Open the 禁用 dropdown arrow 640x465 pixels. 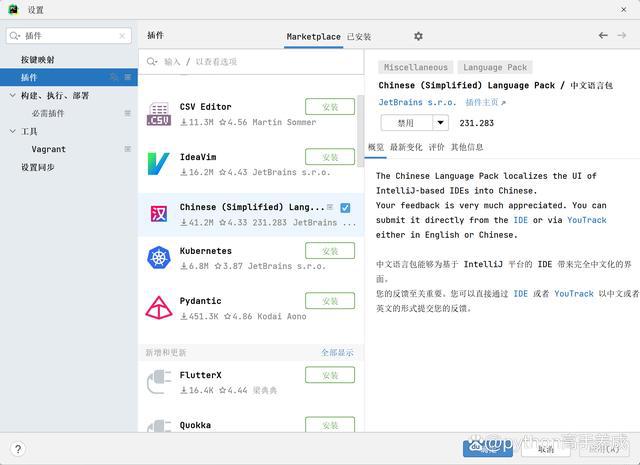[441, 123]
